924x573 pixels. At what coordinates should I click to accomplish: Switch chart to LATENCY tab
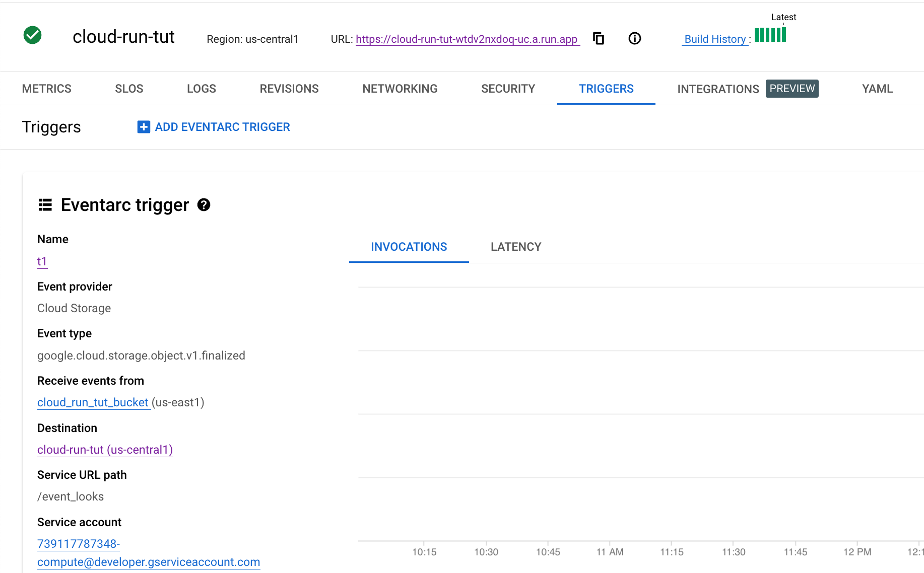[x=516, y=247]
